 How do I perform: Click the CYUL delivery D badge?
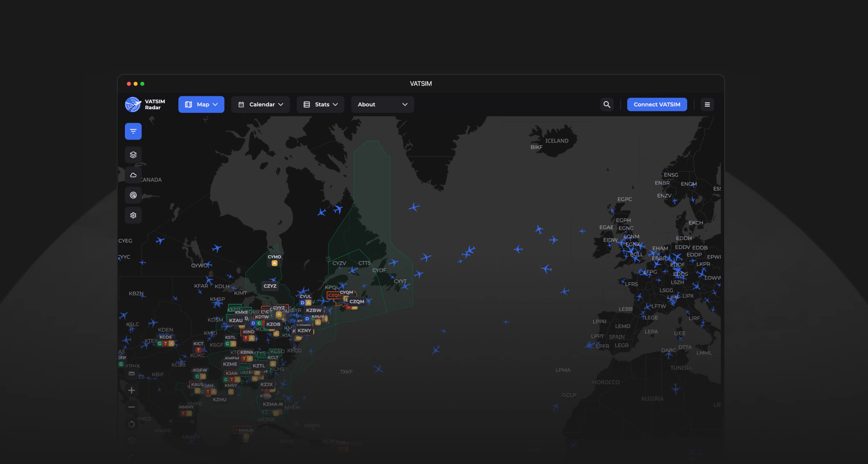[302, 303]
